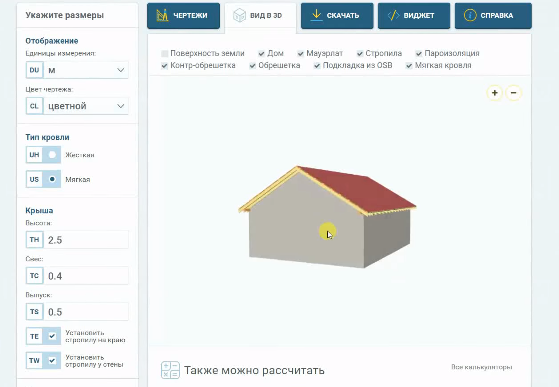This screenshot has height=387, width=559.
Task: Click the calculator icon near Также можно рассчитать
Action: 170,370
